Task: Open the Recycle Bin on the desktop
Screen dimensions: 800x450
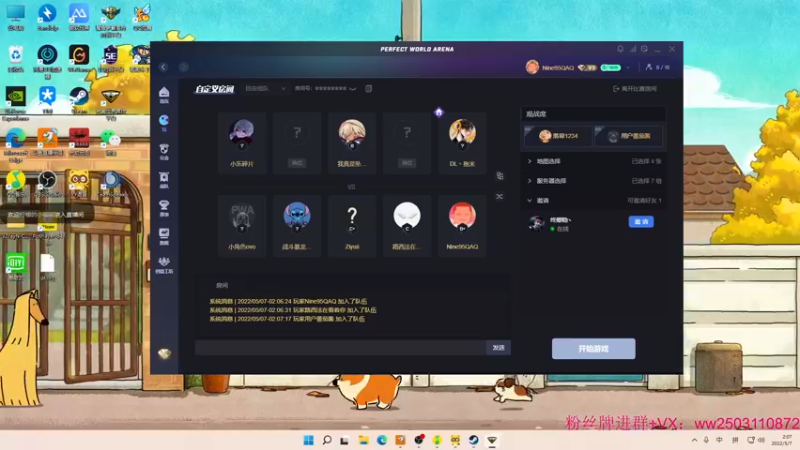Action: click(15, 59)
